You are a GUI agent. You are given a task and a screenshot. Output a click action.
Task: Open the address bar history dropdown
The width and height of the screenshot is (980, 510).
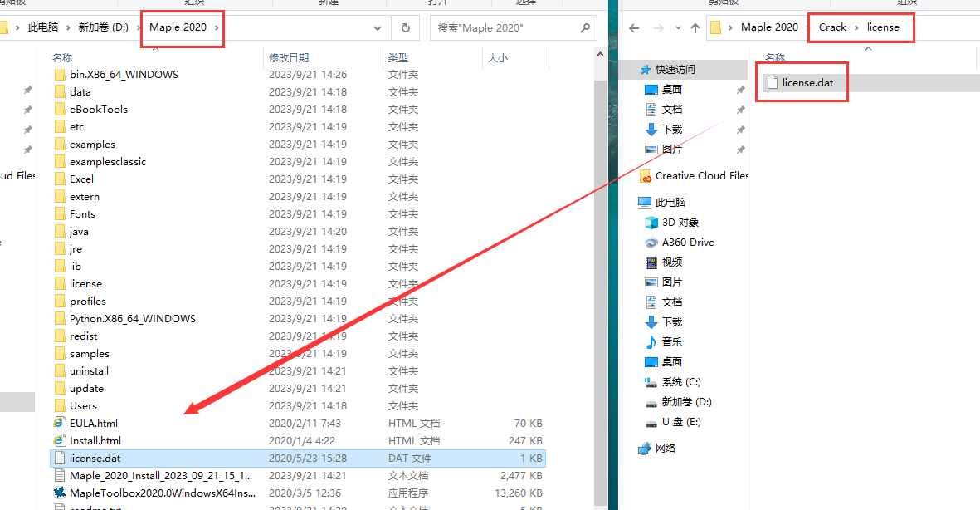(378, 27)
